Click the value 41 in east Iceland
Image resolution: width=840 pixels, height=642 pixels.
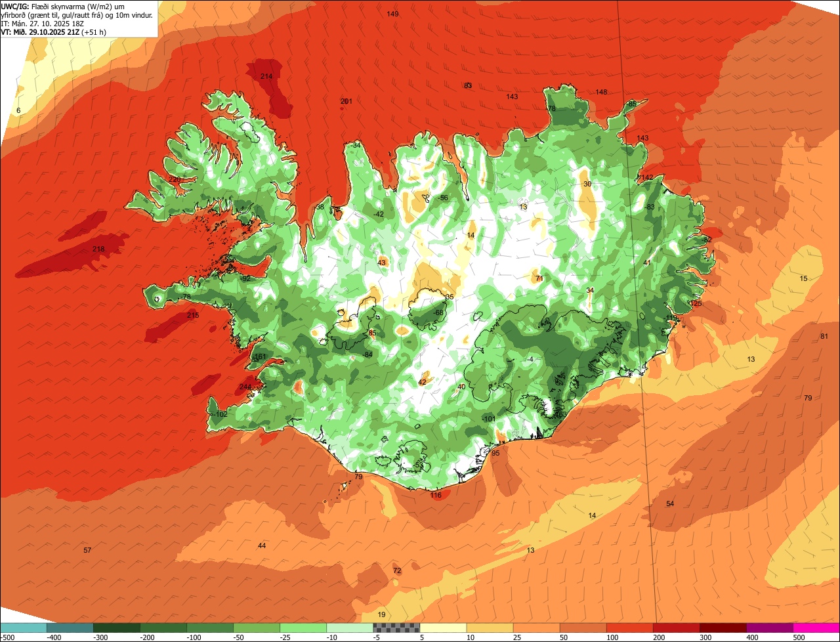647,263
